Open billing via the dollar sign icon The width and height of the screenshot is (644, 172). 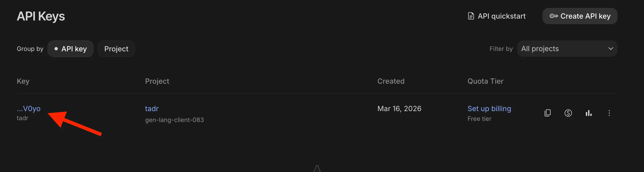pos(568,113)
